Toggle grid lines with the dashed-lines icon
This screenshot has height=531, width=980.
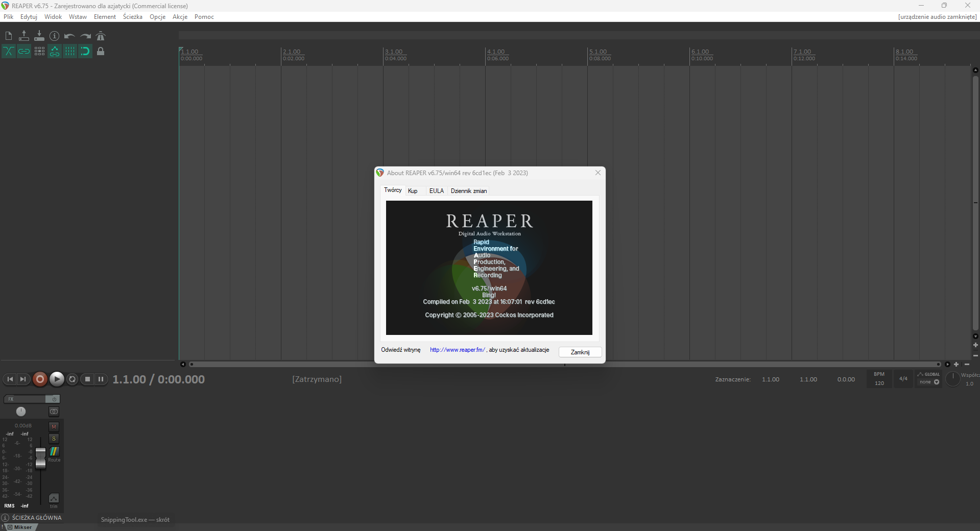pyautogui.click(x=70, y=51)
